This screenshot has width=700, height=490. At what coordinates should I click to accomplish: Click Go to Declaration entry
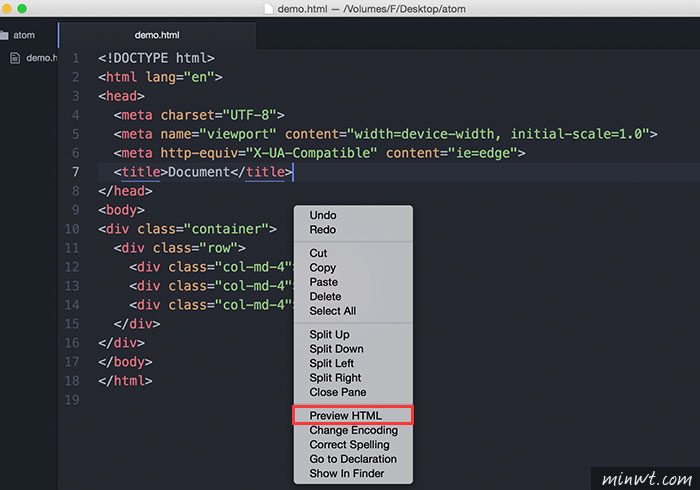coord(353,459)
